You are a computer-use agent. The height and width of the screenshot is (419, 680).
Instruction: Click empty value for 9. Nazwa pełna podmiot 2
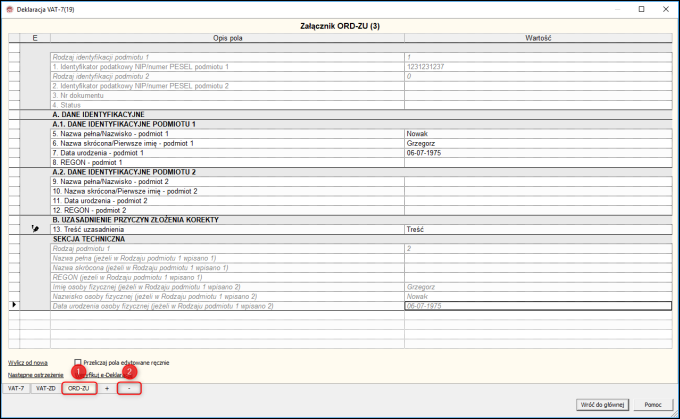tap(538, 182)
